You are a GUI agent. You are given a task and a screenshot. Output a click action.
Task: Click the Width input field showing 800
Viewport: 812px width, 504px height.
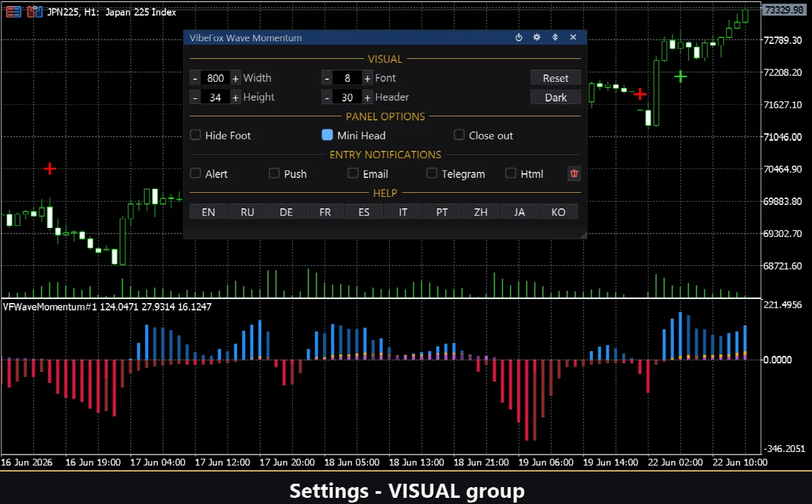(x=215, y=78)
